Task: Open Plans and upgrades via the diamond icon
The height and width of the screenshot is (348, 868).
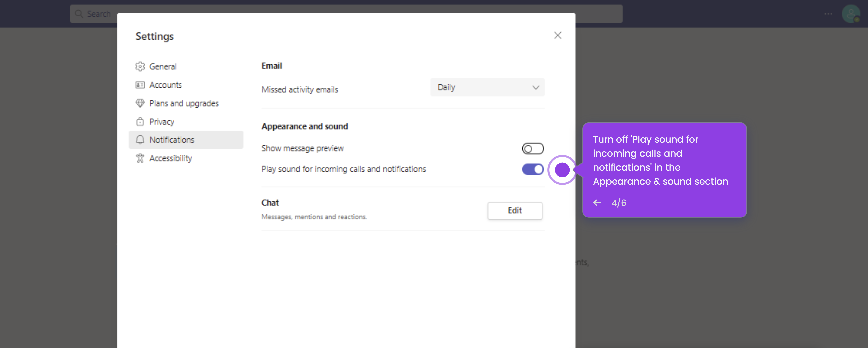Action: [140, 103]
